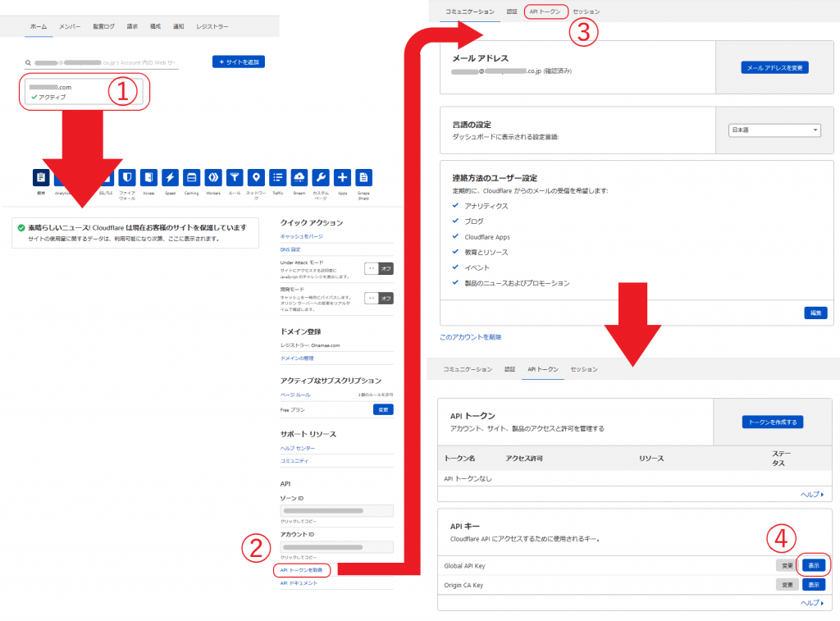
Task: Open the Scrape Shield document icon
Action: (x=363, y=177)
